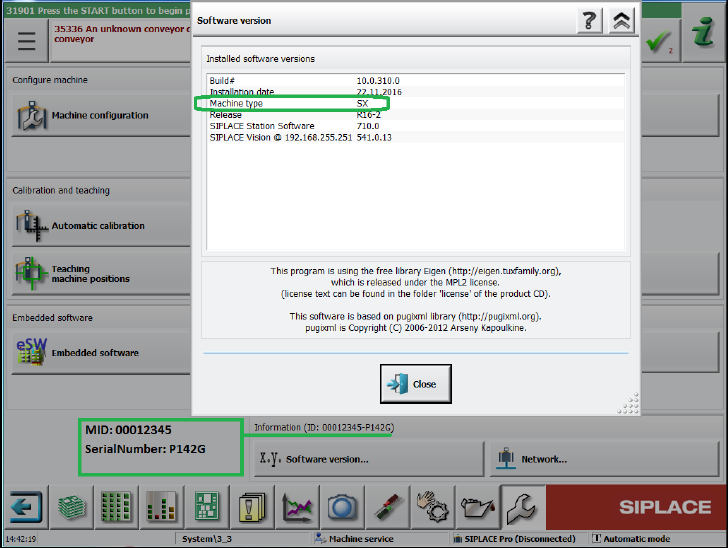Open the circuit board layout icon

tap(207, 507)
